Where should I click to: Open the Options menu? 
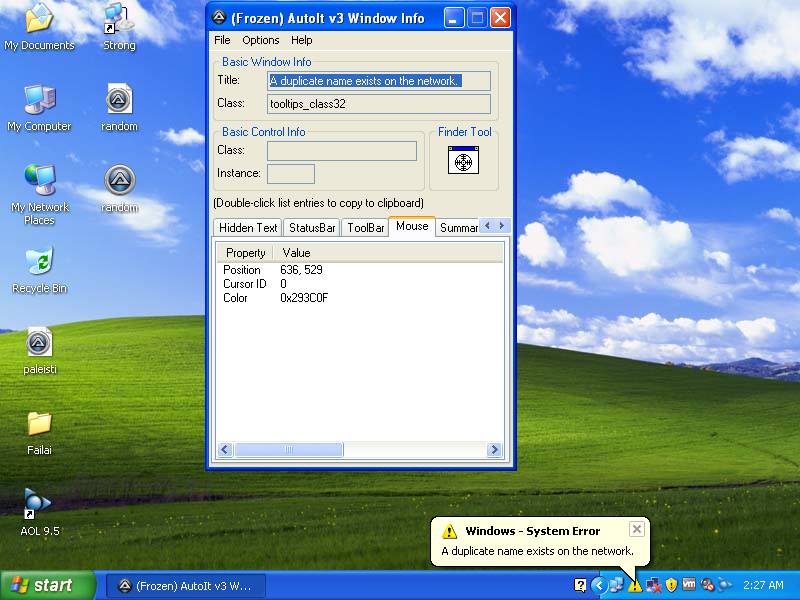coord(261,40)
